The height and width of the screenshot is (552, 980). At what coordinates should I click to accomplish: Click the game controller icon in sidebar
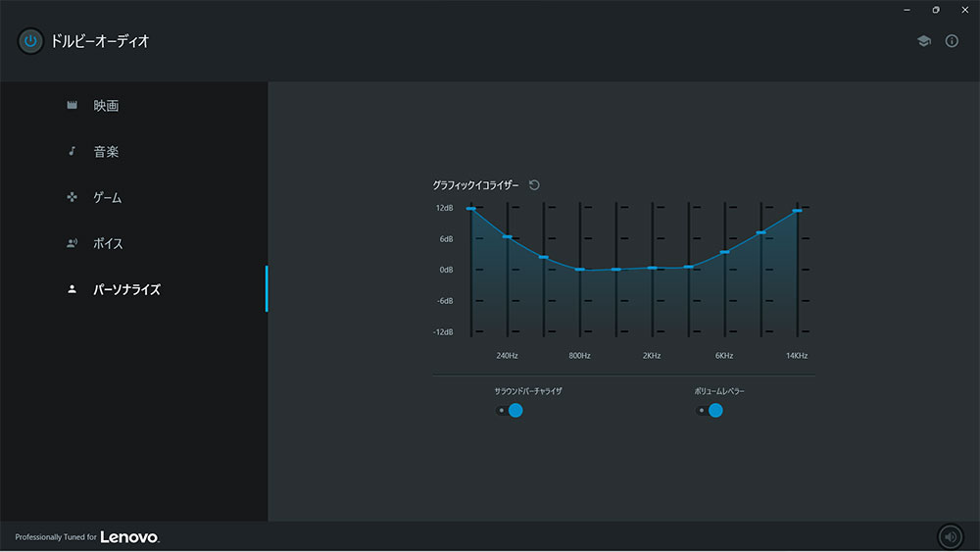[72, 198]
